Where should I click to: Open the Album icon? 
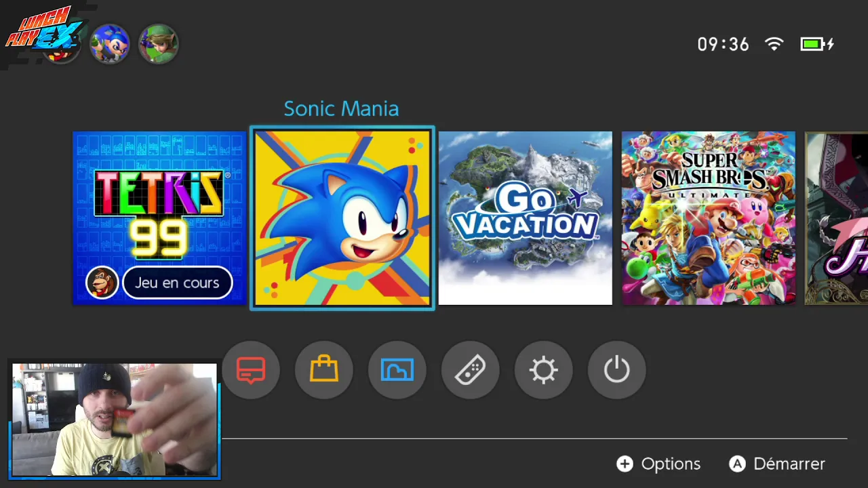397,370
